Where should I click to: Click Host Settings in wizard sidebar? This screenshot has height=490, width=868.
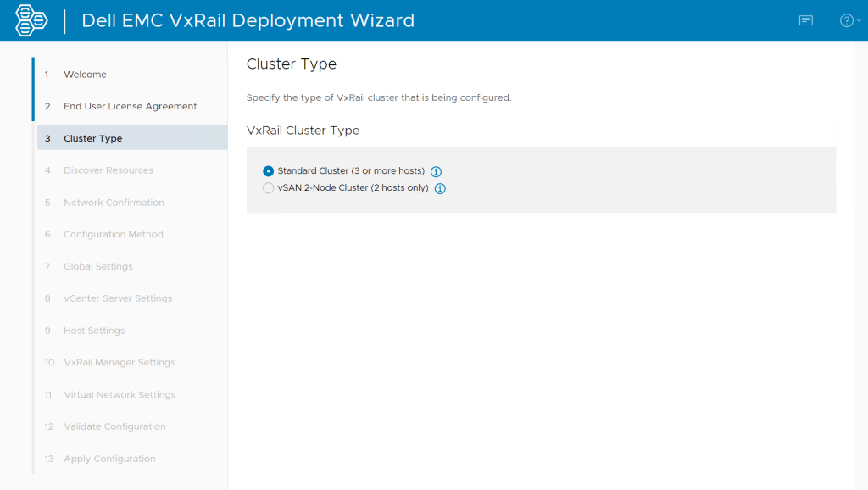coord(93,331)
